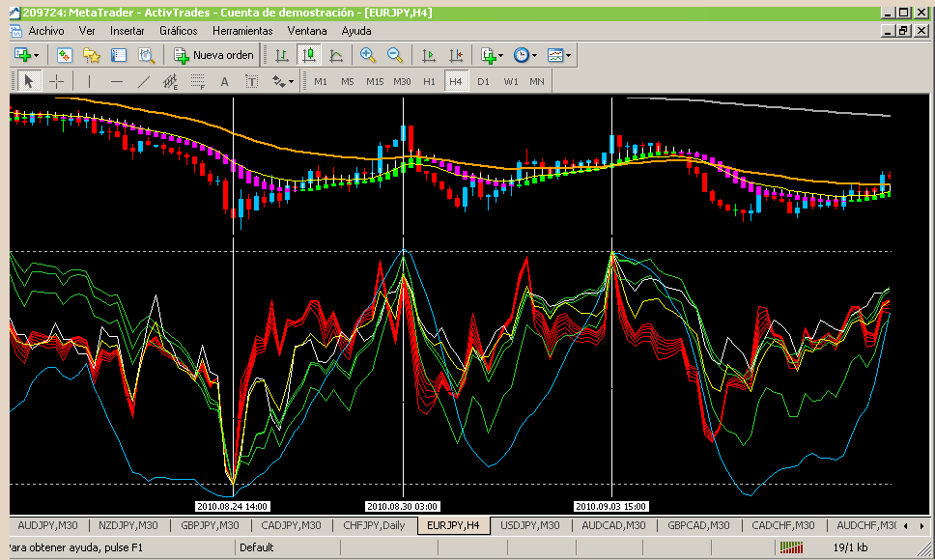Viewport: 935px width, 560px height.
Task: Open the Market Watch window icon
Action: click(65, 56)
